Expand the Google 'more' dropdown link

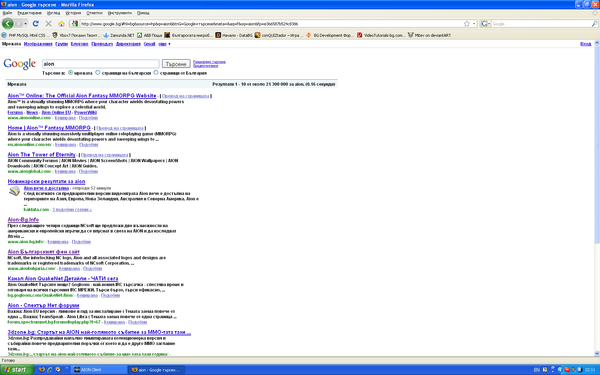tap(164, 44)
